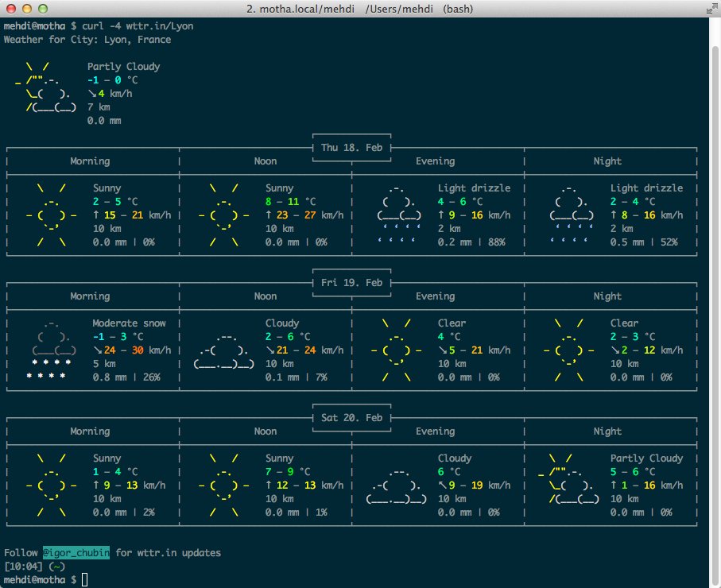Click 'Light drizzle' label for Thursday Evening
The image size is (721, 588).
click(474, 188)
